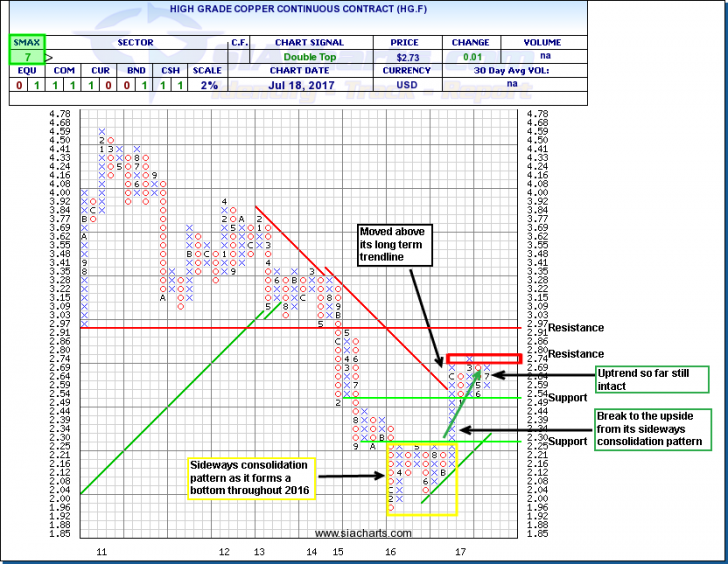Click the 'Uptrend so far still intact' label
This screenshot has width=728, height=564.
[652, 379]
